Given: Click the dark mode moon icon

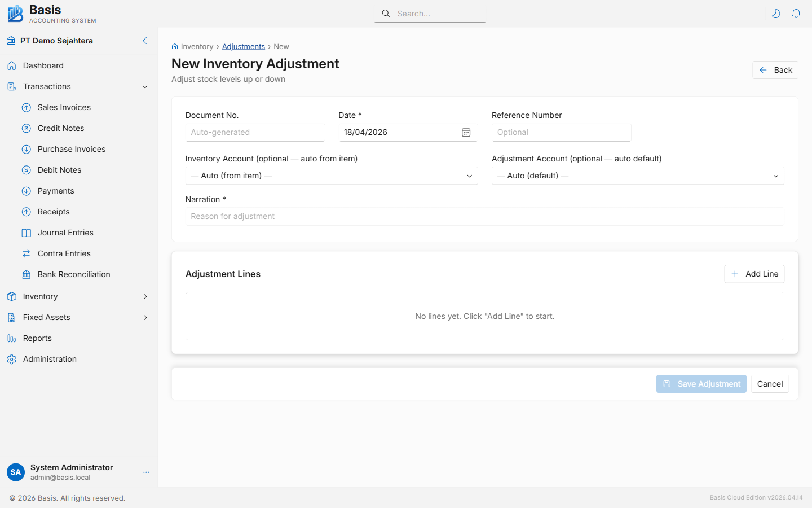Looking at the screenshot, I should click(x=776, y=13).
